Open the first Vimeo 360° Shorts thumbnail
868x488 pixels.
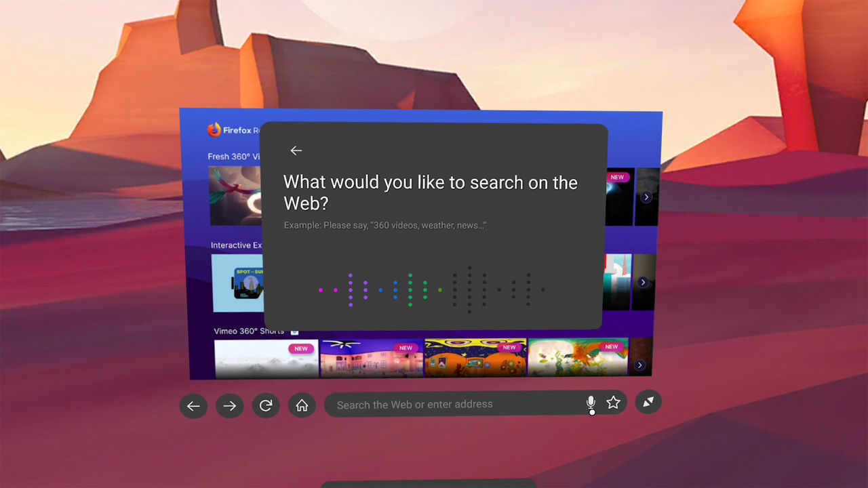266,358
